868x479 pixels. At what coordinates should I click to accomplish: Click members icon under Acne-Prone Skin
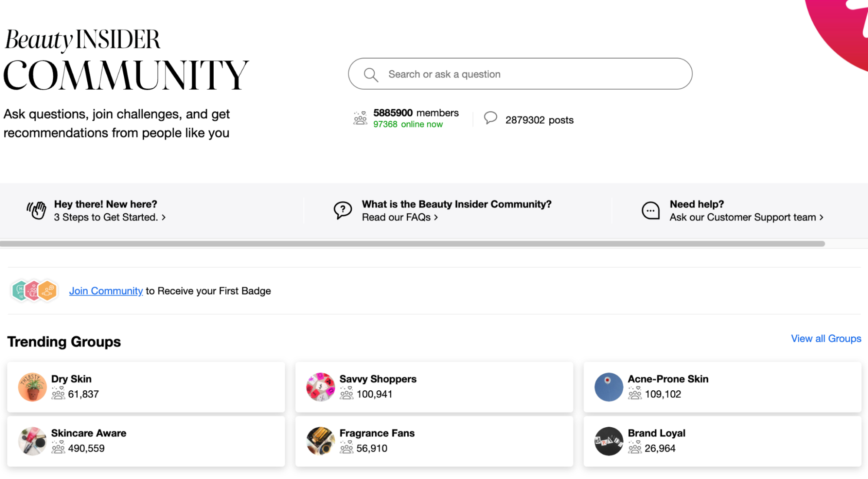tap(635, 393)
